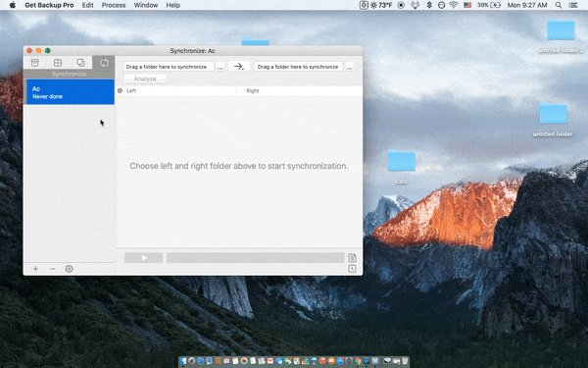
Task: Browse for the left folder with ellipsis button
Action: click(220, 67)
